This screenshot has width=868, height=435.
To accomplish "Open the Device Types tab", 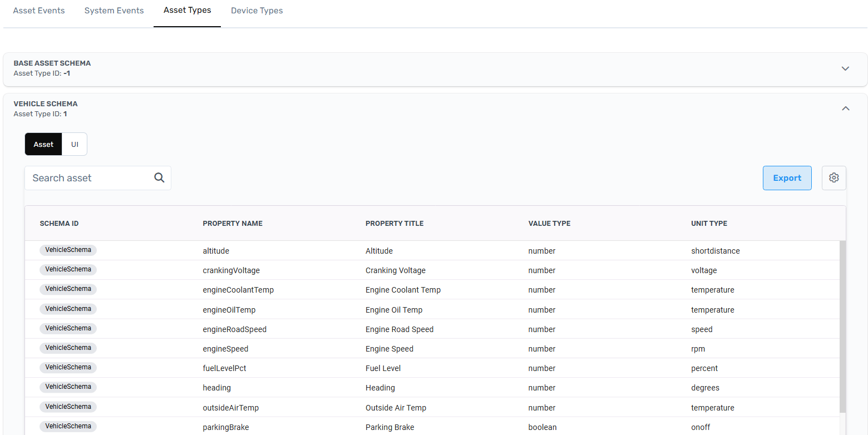I will point(257,11).
